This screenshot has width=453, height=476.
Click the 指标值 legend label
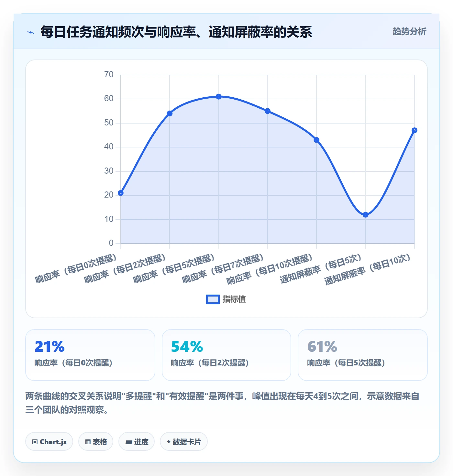[234, 299]
